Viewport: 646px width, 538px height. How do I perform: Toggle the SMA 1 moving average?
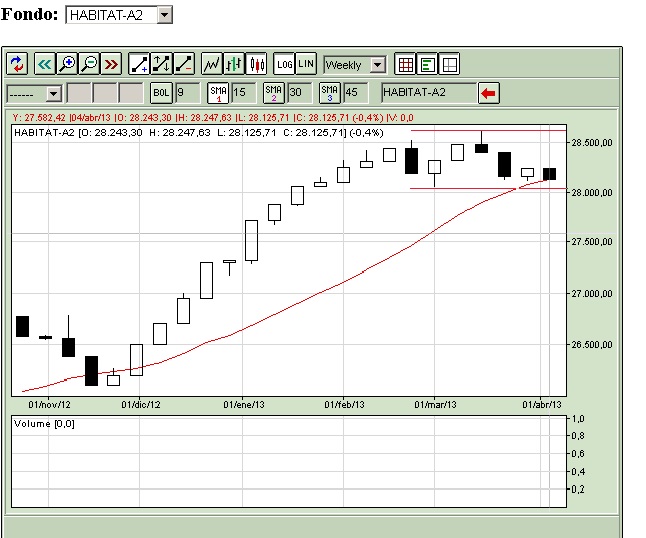[218, 93]
